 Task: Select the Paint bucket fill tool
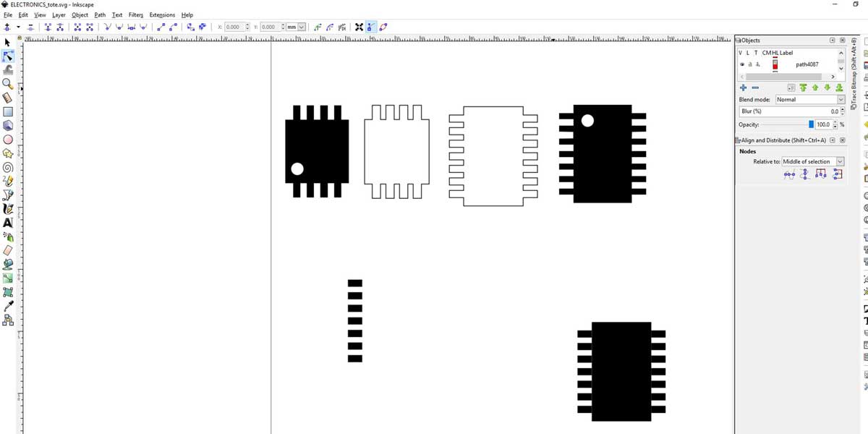point(8,264)
